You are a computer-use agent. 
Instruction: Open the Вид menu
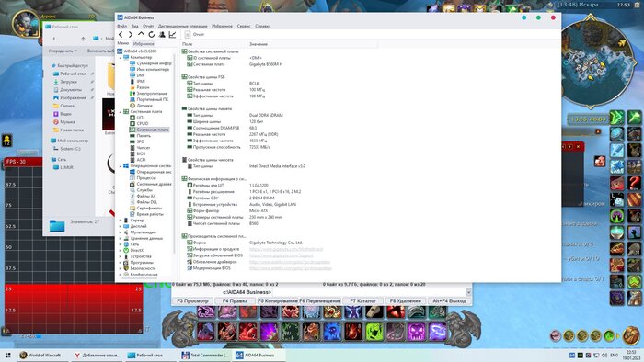(x=134, y=26)
